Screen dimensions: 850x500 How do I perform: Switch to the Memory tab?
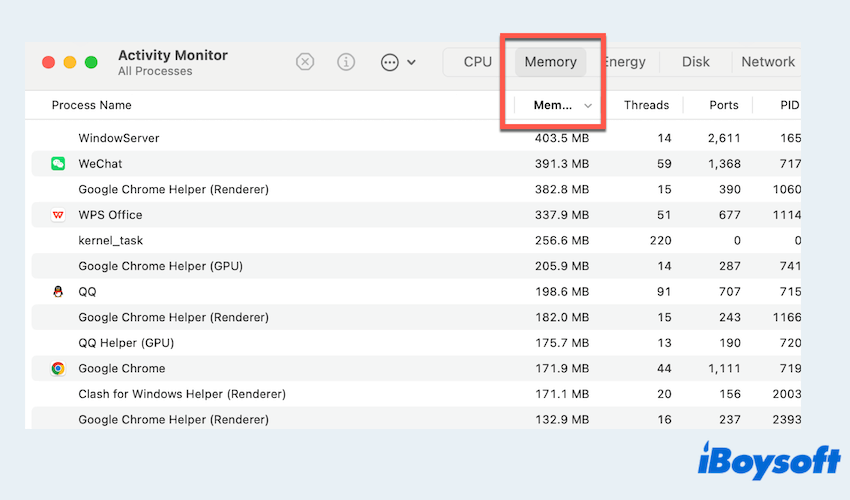pyautogui.click(x=550, y=62)
